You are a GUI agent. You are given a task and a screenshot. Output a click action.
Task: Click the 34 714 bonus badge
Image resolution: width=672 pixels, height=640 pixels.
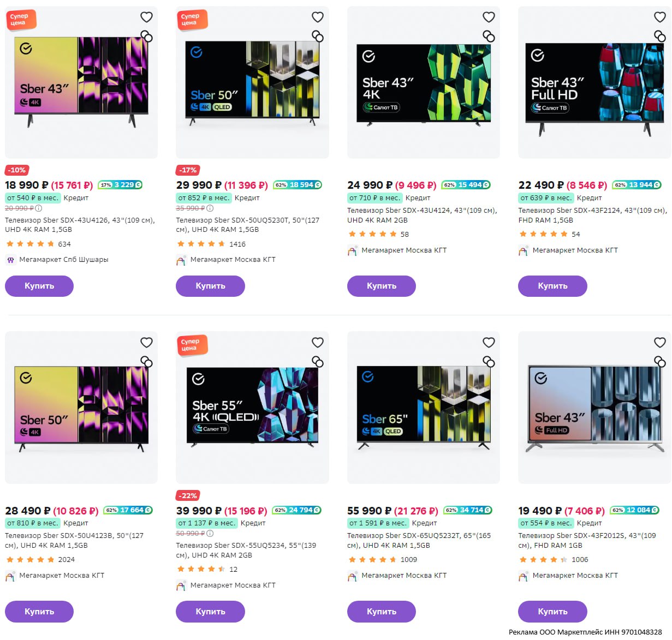(468, 510)
